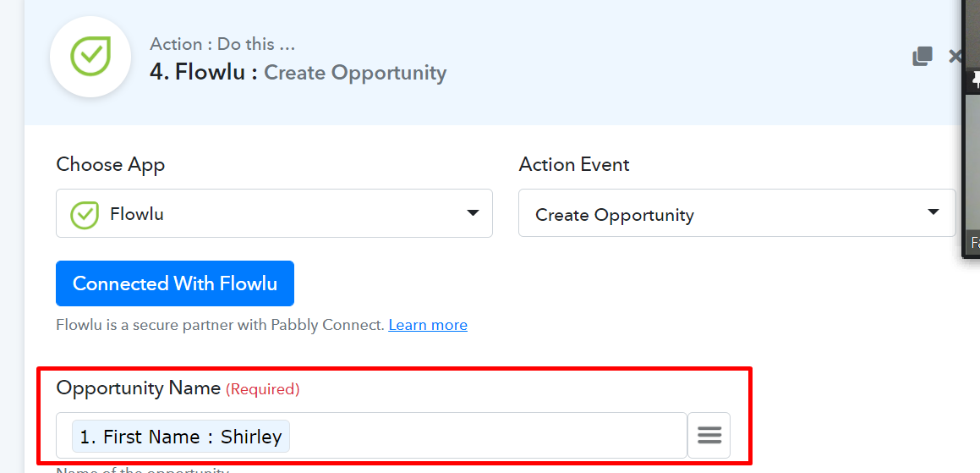Click the dark overlay window at right
Image resolution: width=980 pixels, height=473 pixels.
point(971,129)
